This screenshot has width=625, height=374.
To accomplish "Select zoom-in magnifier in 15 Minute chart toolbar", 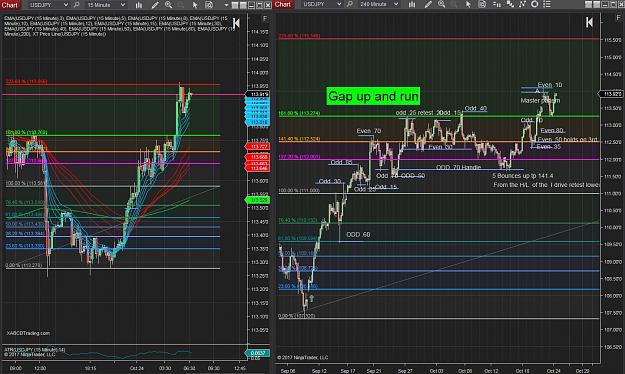I will [169, 5].
